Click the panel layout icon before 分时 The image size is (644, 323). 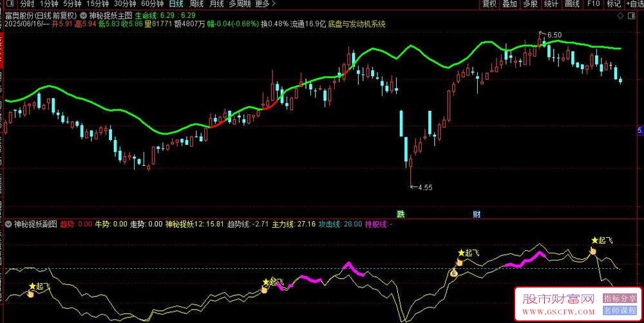[x=11, y=4]
